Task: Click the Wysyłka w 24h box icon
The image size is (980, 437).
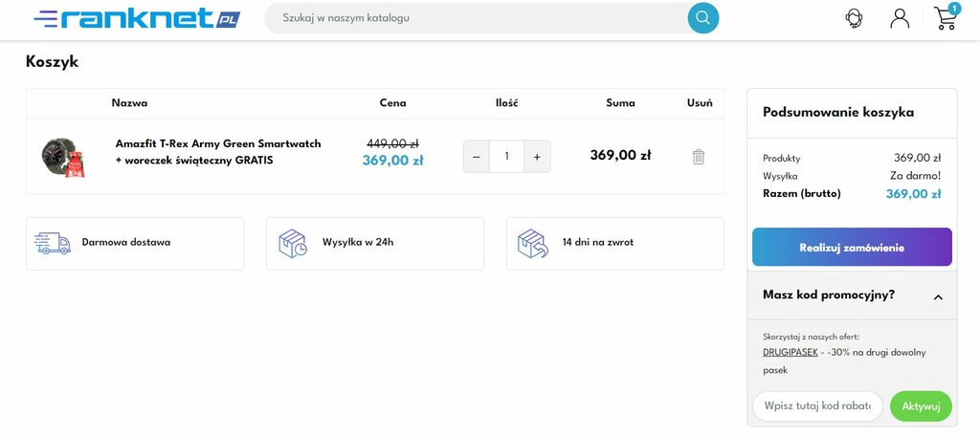Action: coord(293,244)
